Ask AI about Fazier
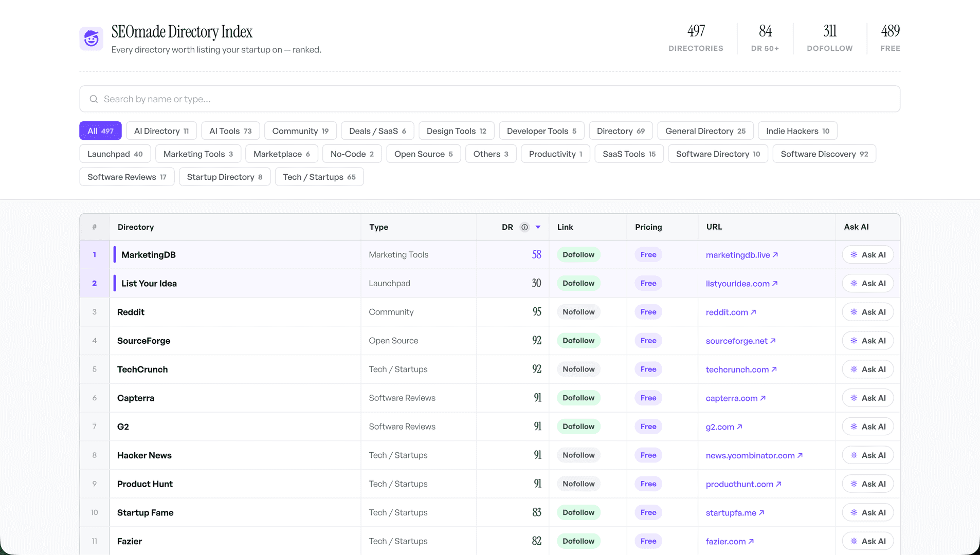 point(868,541)
